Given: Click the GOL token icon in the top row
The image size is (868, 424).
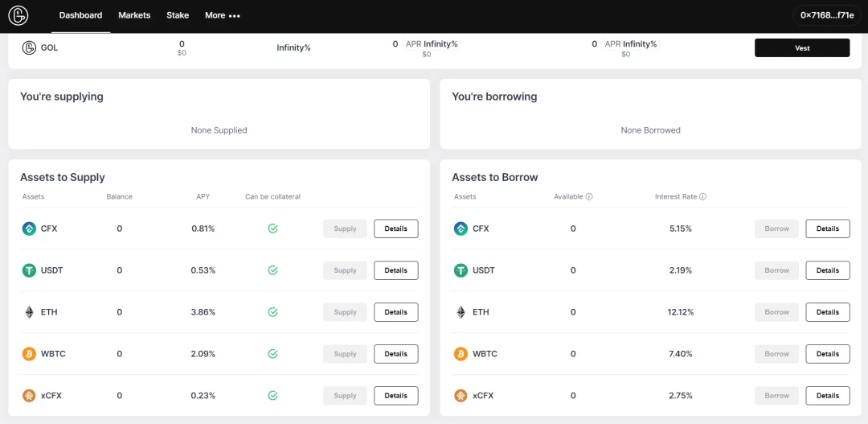Looking at the screenshot, I should [29, 47].
